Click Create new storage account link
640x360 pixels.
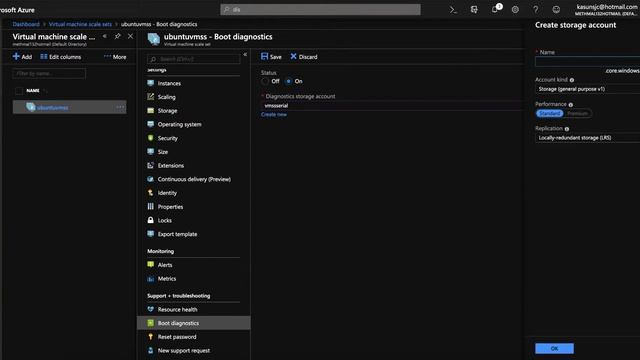[x=274, y=115]
